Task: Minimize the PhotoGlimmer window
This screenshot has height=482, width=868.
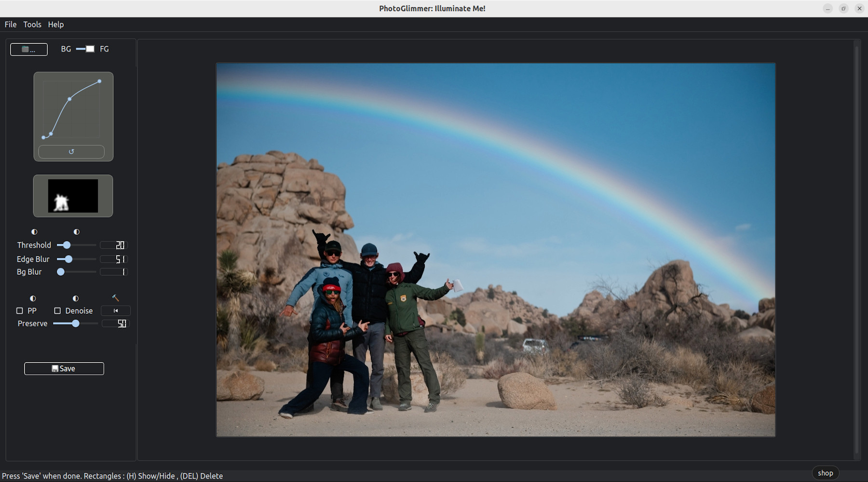Action: pos(828,9)
